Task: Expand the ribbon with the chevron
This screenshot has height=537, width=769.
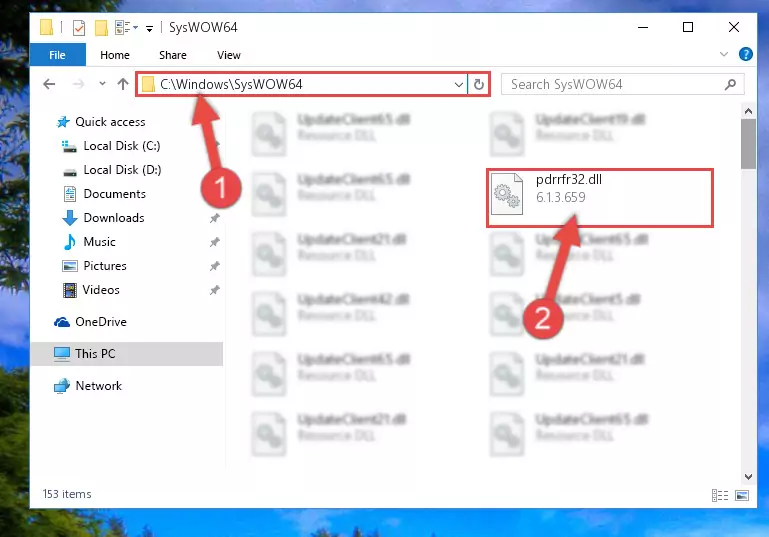Action: click(x=723, y=54)
